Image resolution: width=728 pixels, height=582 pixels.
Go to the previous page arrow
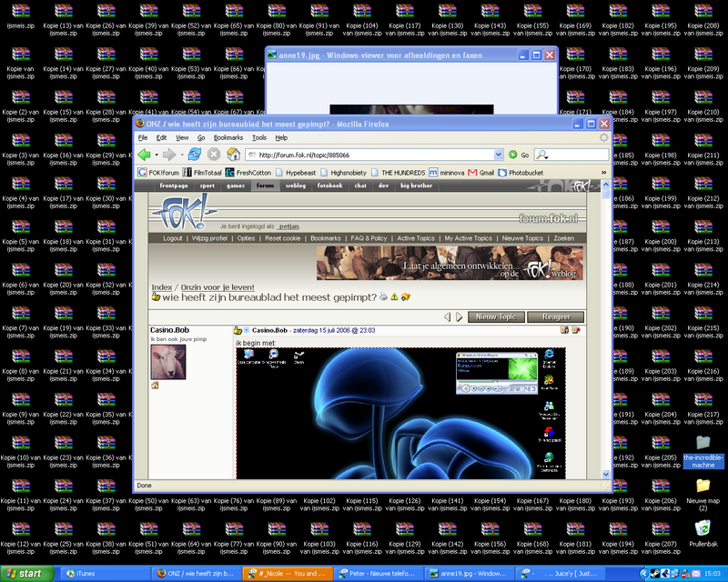[x=447, y=317]
